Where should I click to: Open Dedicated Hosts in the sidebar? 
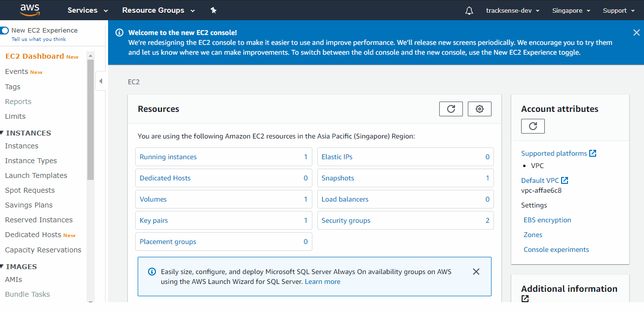click(x=33, y=235)
